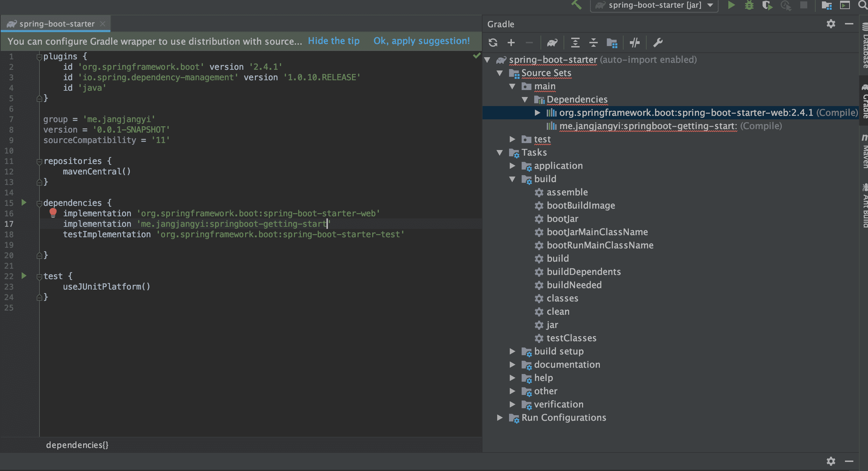The image size is (868, 471).
Task: Click the Gradle side tool tab
Action: (864, 101)
